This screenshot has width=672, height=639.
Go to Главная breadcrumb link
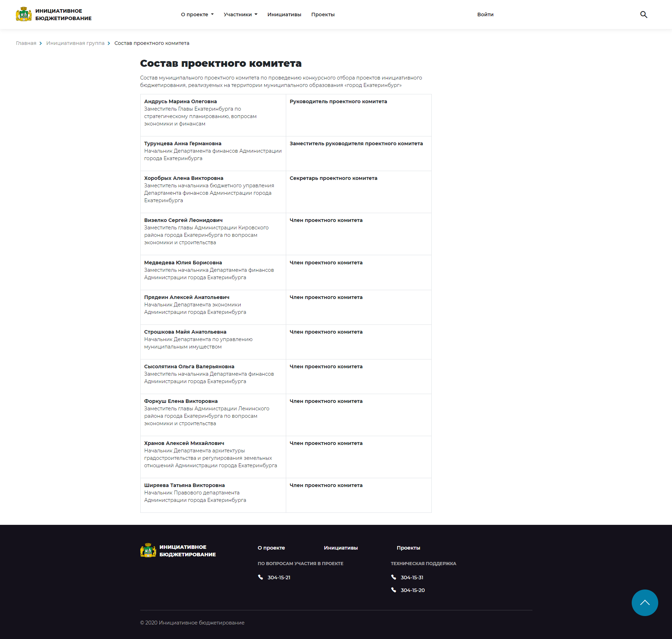tap(26, 43)
